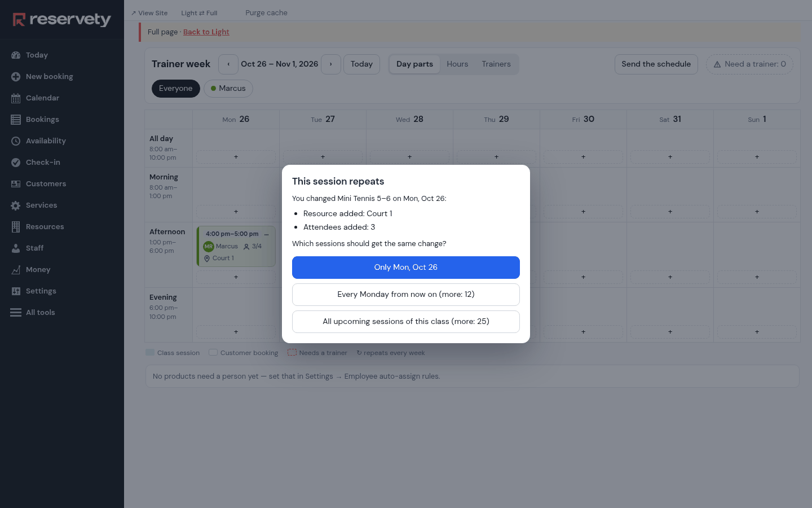Add a session in Saturday's Afternoon slot
The image size is (812, 508).
[x=670, y=277]
